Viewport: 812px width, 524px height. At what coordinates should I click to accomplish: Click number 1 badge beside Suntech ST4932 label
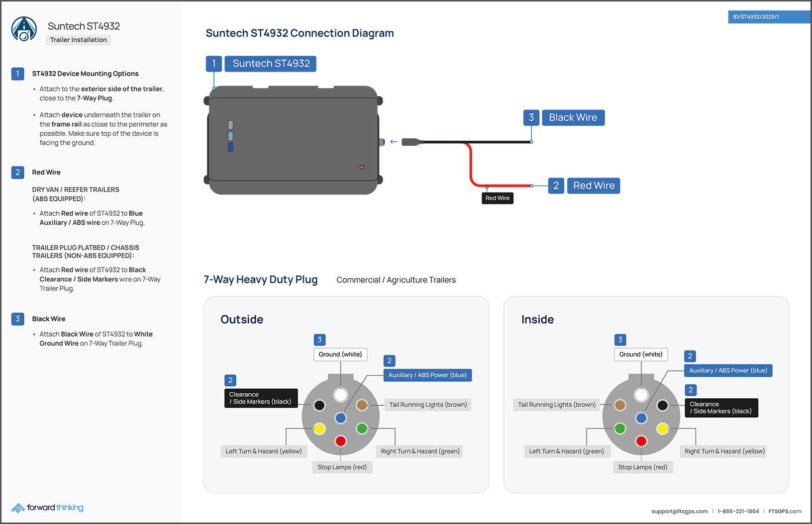[214, 64]
